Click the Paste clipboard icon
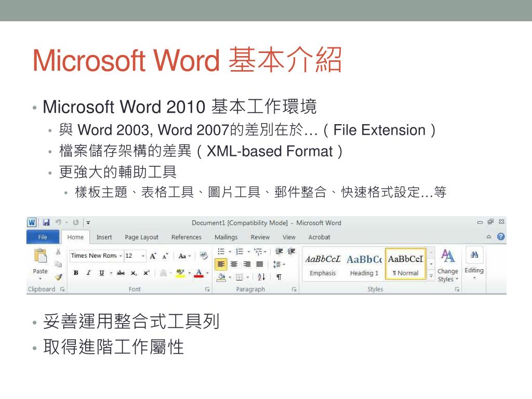This screenshot has height=399, width=532. 41,256
